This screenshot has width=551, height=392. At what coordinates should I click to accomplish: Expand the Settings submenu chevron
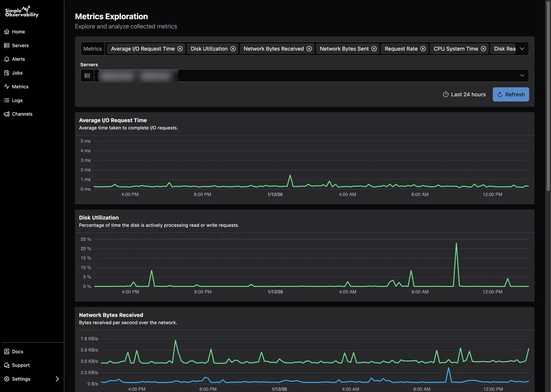tap(57, 379)
